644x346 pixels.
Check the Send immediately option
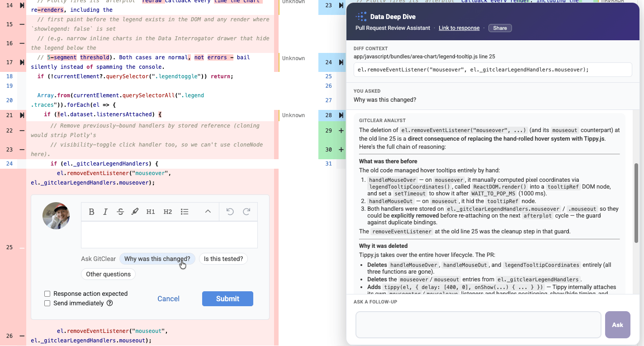(x=47, y=303)
